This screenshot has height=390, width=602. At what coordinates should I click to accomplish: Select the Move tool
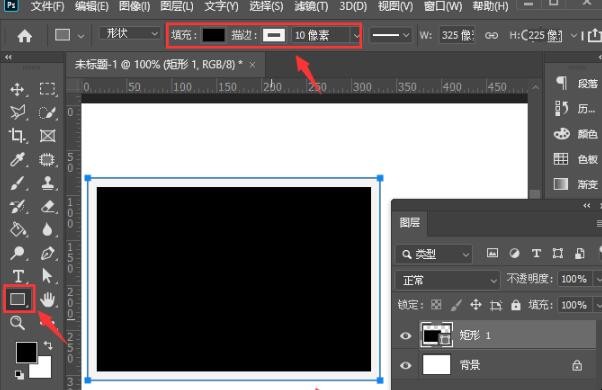pyautogui.click(x=17, y=89)
